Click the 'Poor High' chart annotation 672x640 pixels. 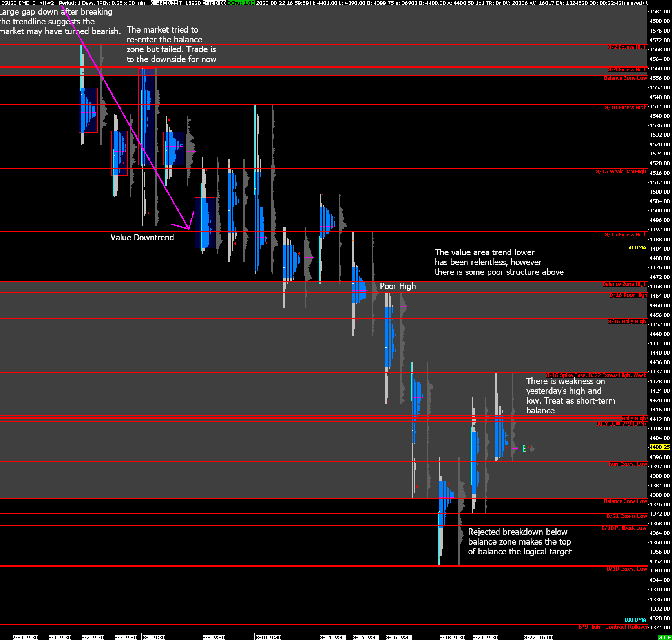(x=398, y=286)
